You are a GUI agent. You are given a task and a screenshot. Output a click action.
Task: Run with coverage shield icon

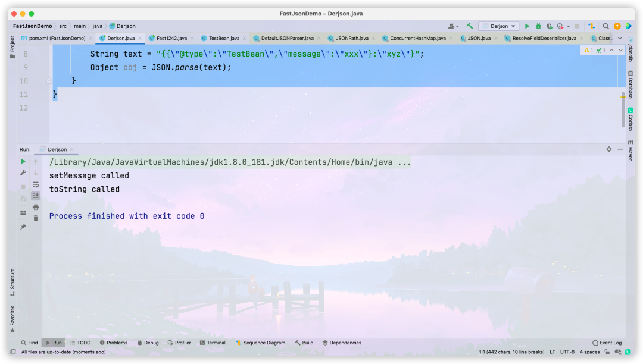[550, 26]
